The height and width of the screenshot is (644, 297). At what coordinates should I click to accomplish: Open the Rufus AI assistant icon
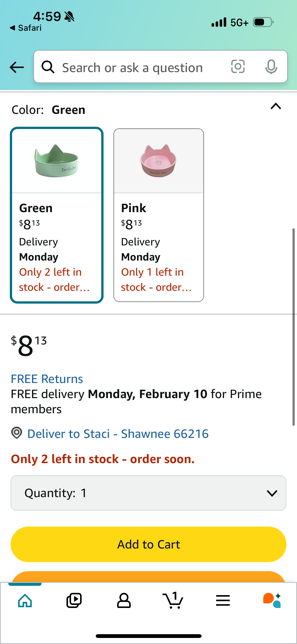pos(272,601)
